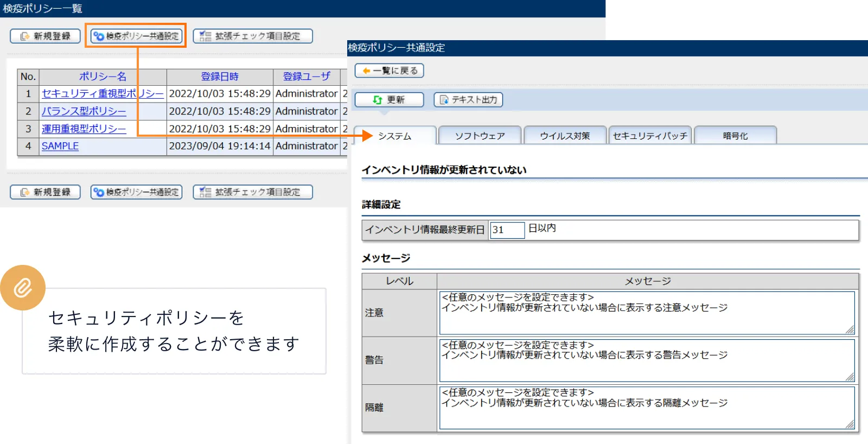This screenshot has width=868, height=444.
Task: Open 運用重視型ポリシー link
Action: [84, 129]
